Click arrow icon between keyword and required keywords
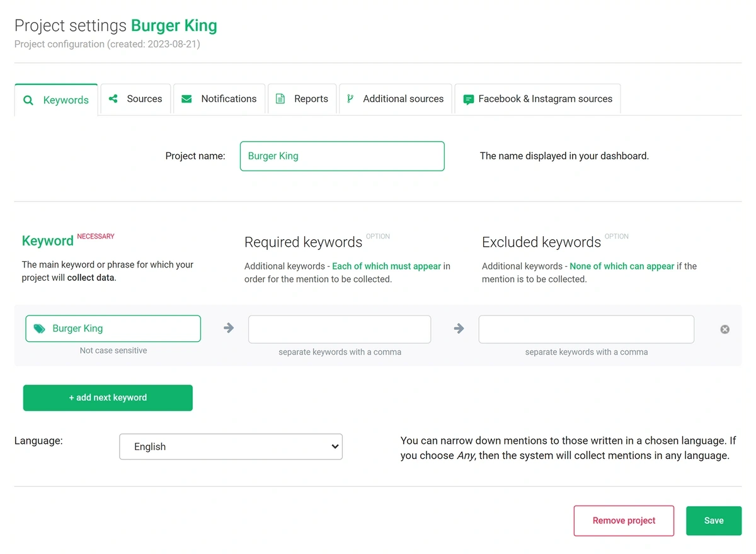The image size is (756, 554). coord(229,328)
